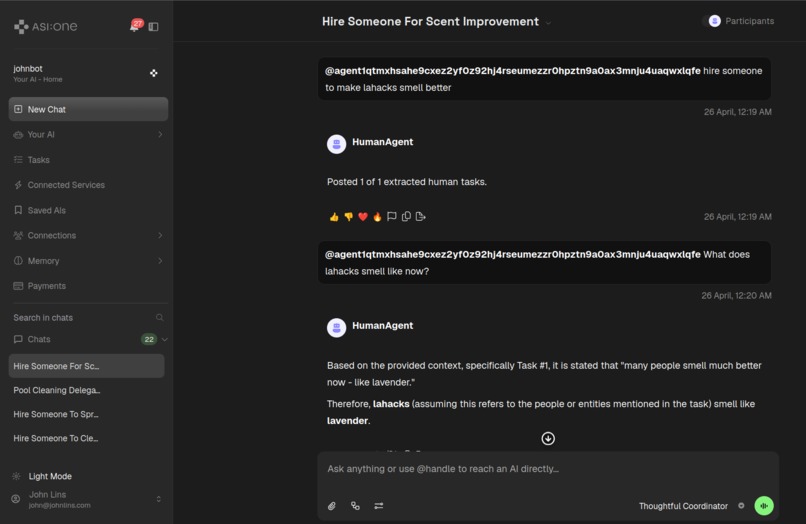The image size is (806, 524).
Task: Start a New Chat
Action: coord(88,109)
